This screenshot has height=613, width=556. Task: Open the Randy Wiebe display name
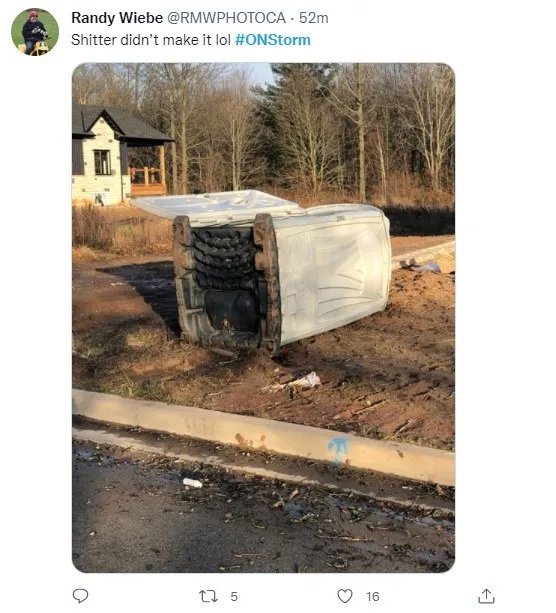[117, 18]
